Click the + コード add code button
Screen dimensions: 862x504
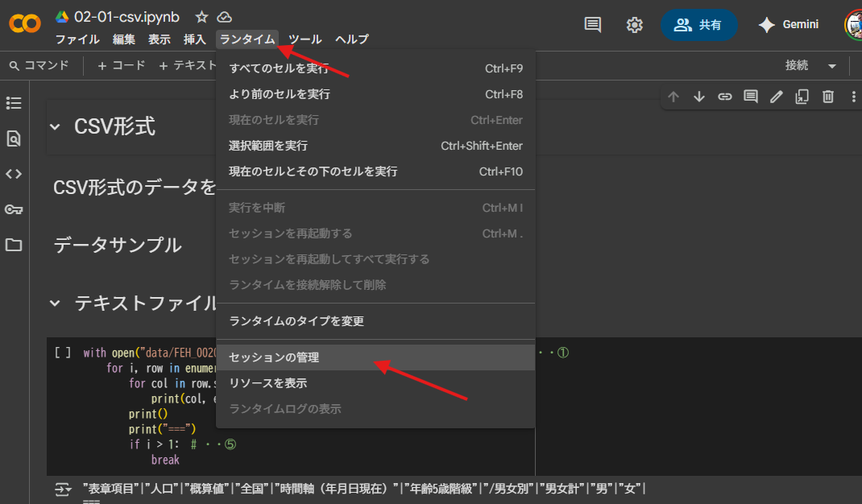tap(122, 66)
